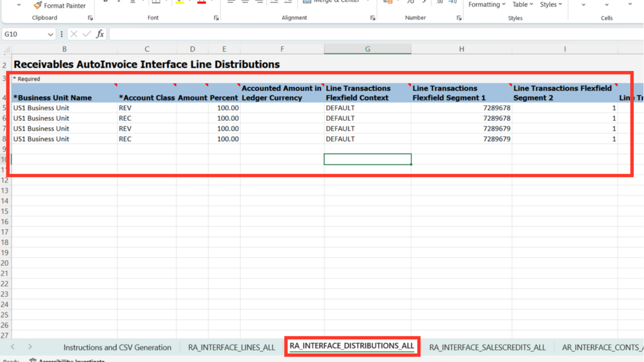The image size is (644, 362).
Task: Select Line Transactions Flexfield Context header cell
Action: pyautogui.click(x=367, y=93)
